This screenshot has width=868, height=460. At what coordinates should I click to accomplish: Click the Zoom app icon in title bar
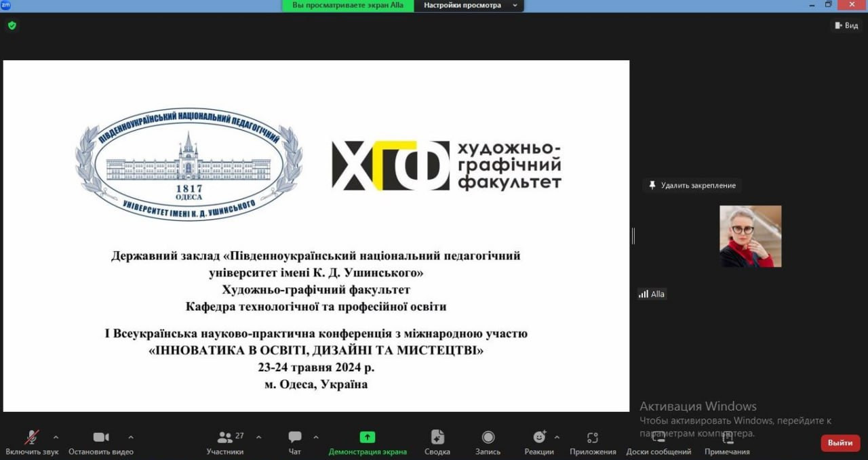5,5
